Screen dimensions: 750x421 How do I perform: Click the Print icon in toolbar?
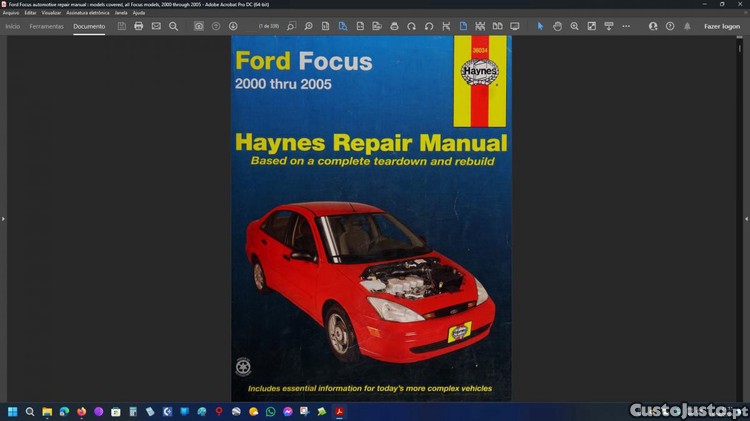(x=139, y=26)
